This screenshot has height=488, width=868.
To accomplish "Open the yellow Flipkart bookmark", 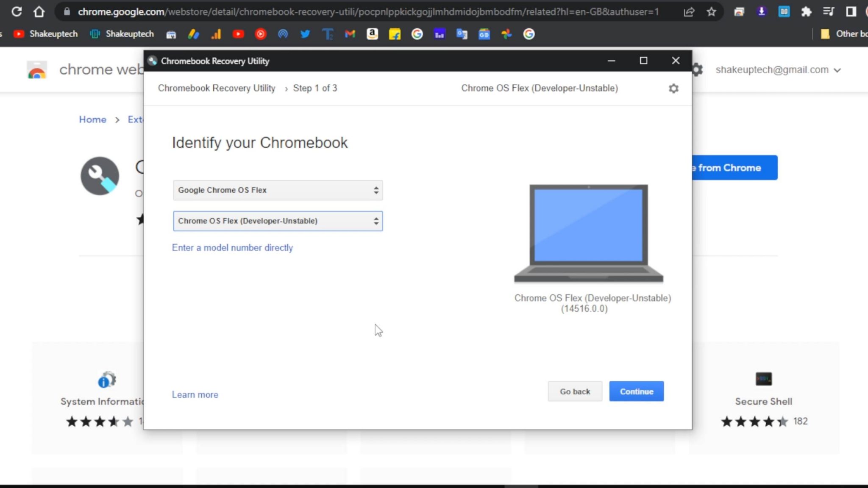I will 395,34.
